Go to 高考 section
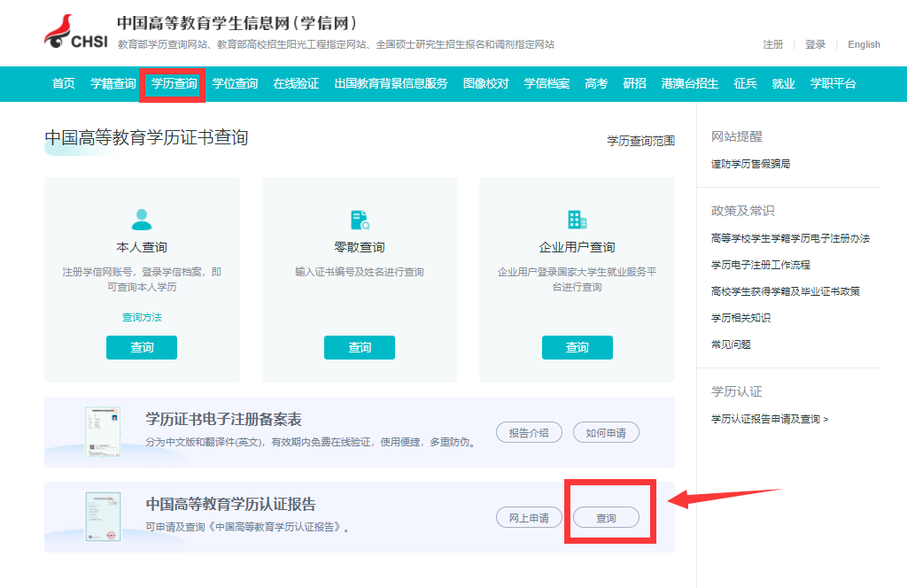Viewport: 907px width, 588px height. (596, 84)
